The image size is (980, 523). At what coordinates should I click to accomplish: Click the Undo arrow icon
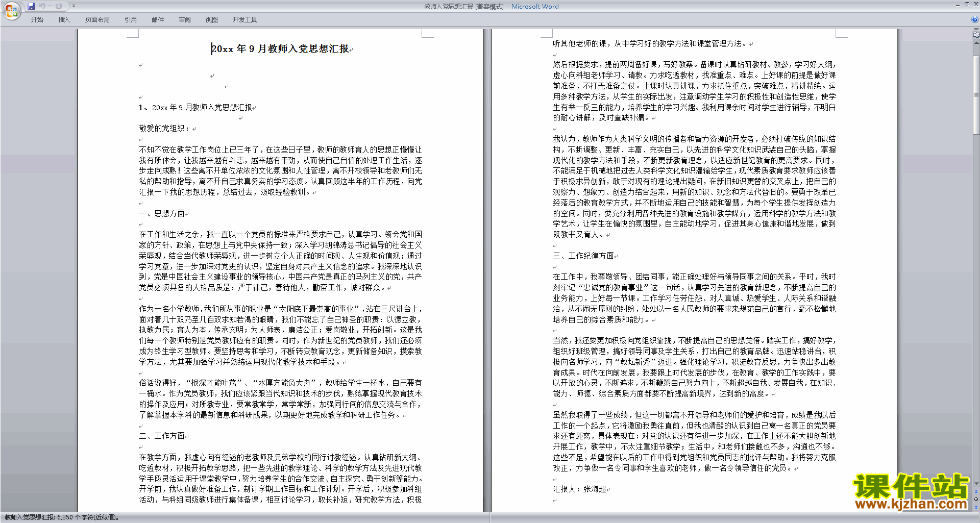point(42,6)
